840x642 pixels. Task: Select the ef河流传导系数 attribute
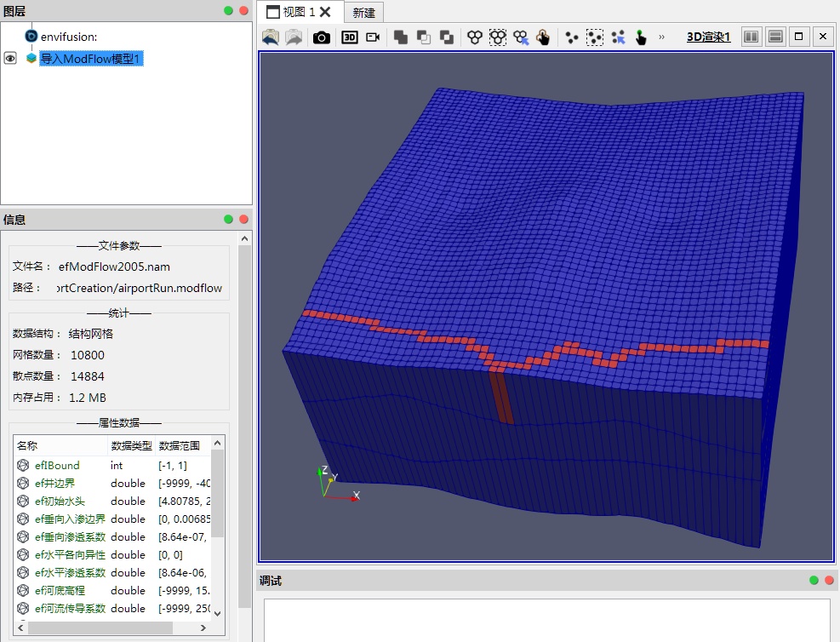(x=70, y=608)
